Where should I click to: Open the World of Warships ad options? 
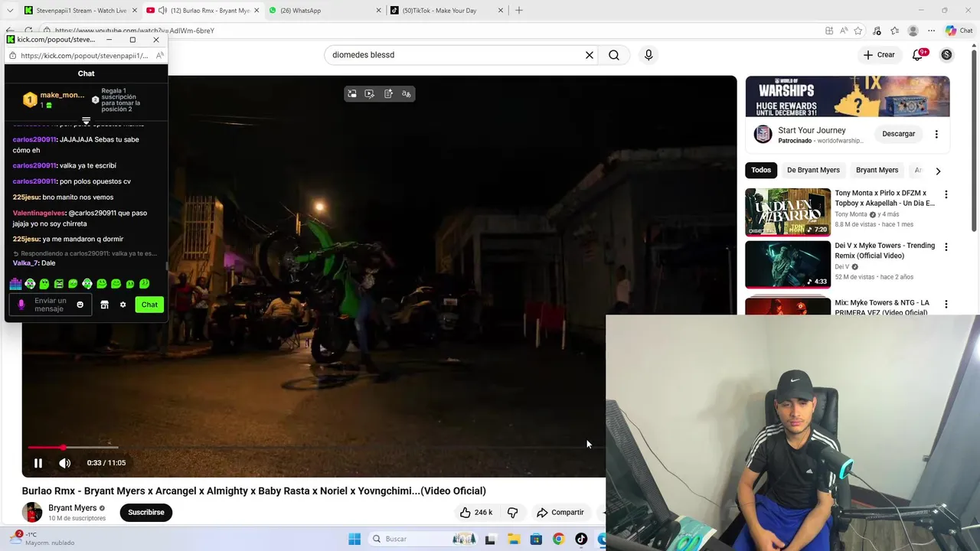pyautogui.click(x=936, y=134)
